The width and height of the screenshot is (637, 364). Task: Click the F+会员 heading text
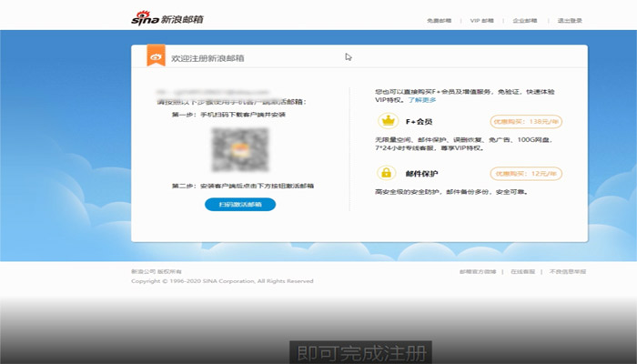pyautogui.click(x=419, y=121)
